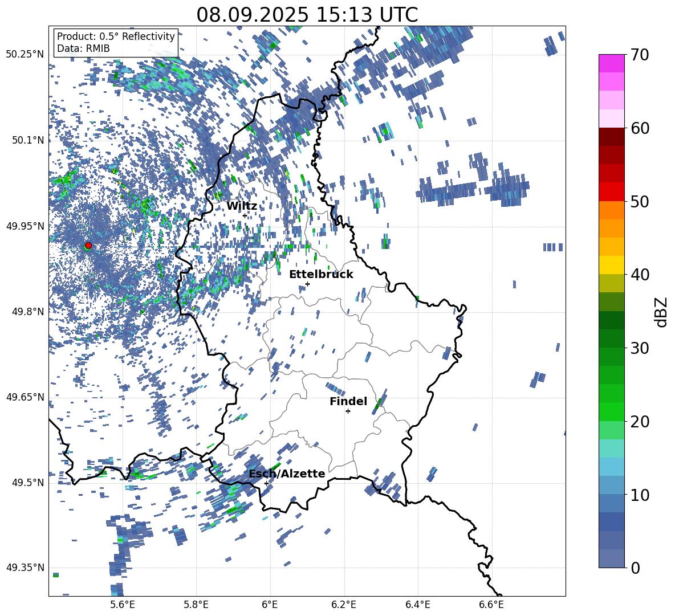Click the 50.25°N latitude label
This screenshot has height=616, width=675.
[25, 55]
